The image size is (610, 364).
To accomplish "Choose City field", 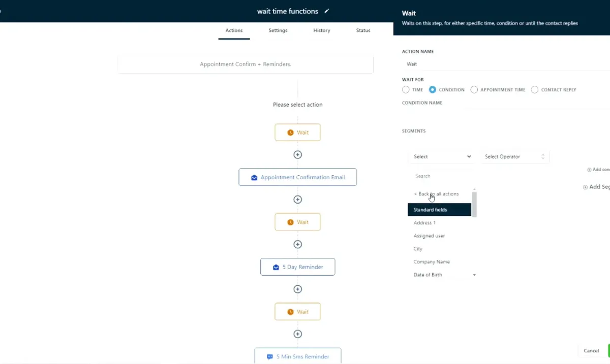I will pyautogui.click(x=440, y=249).
